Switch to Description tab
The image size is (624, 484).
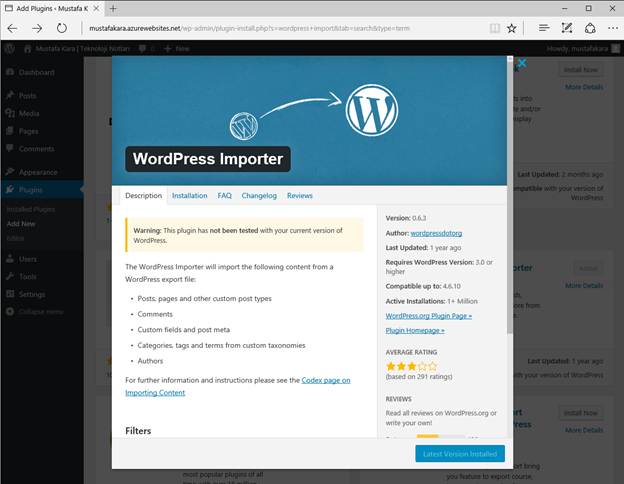pyautogui.click(x=144, y=196)
